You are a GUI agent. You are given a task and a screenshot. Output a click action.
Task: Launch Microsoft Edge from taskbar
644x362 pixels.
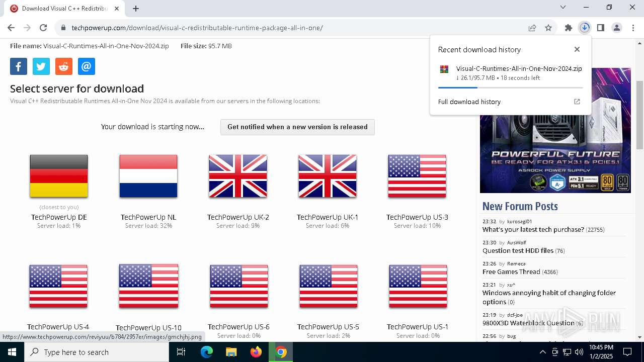[207, 352]
